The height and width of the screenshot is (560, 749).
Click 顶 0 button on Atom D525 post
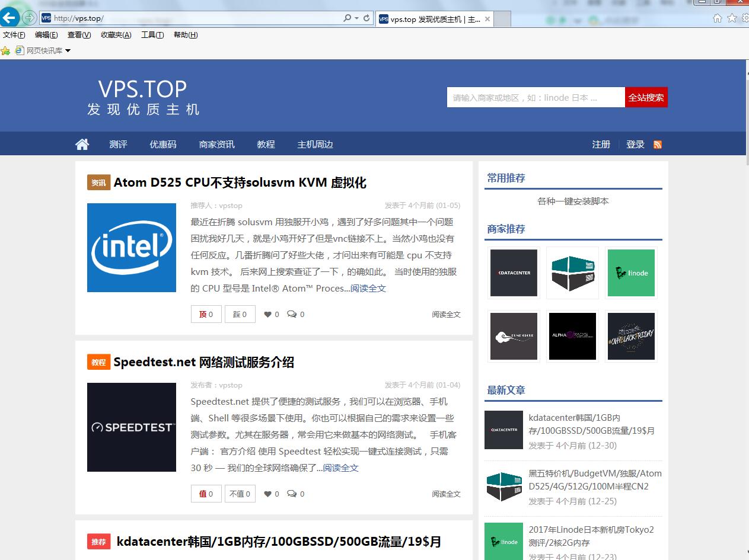coord(206,314)
